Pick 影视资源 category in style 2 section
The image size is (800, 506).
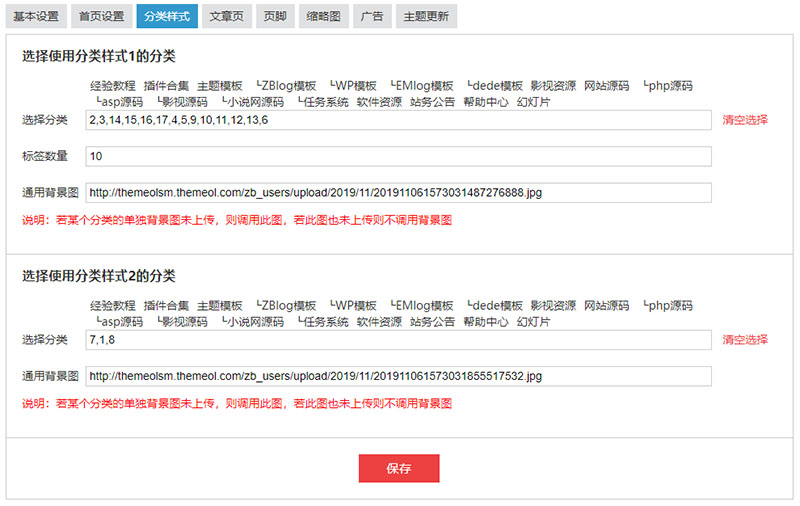click(x=553, y=306)
